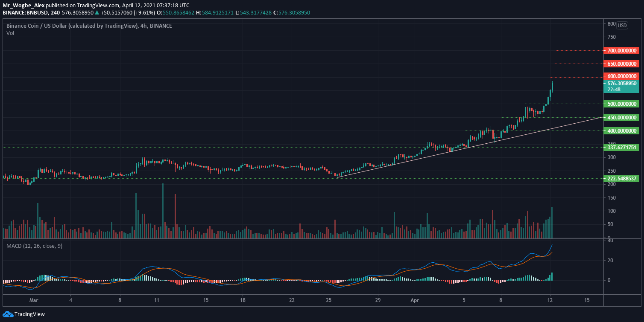Select the 650.0000000 red price label

[x=621, y=64]
